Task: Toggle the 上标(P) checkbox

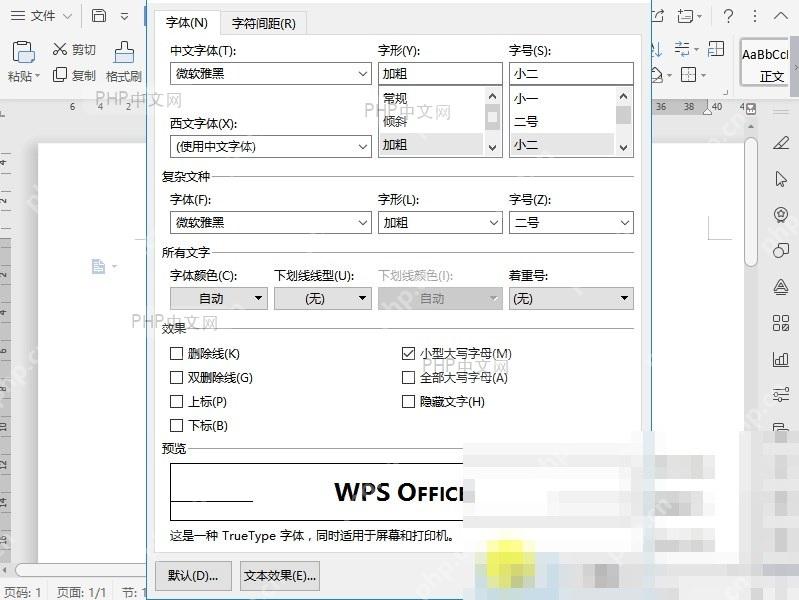Action: point(176,401)
